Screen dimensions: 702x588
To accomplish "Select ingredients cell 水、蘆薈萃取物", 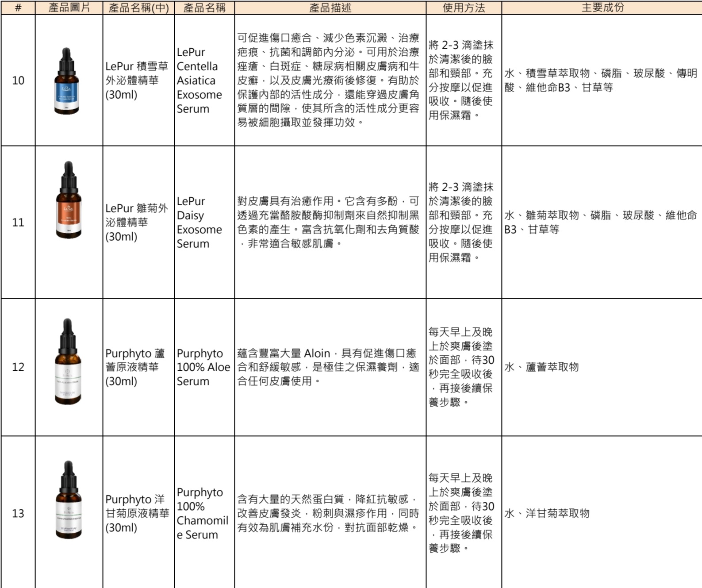I will coord(602,367).
